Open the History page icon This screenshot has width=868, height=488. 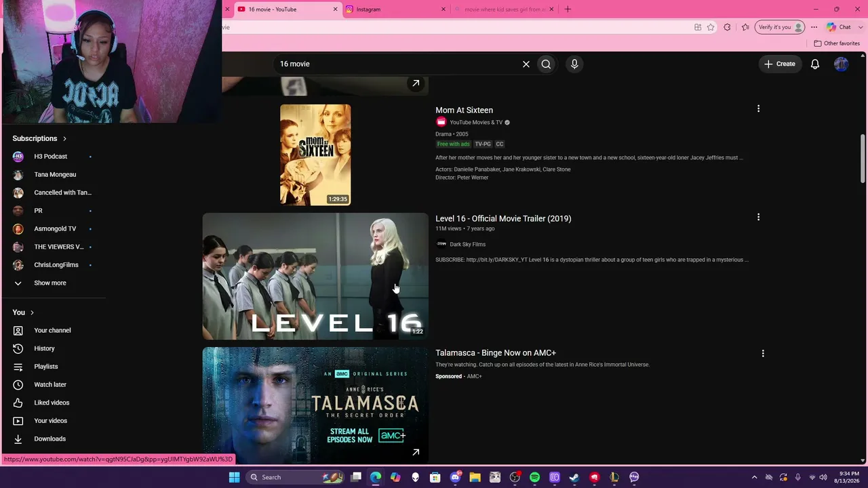tap(18, 348)
